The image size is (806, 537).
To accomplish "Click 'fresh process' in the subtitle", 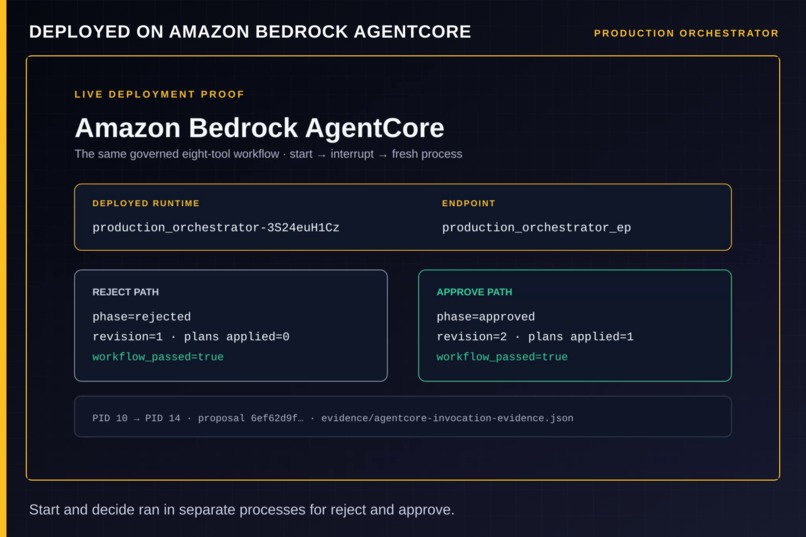I will point(427,154).
